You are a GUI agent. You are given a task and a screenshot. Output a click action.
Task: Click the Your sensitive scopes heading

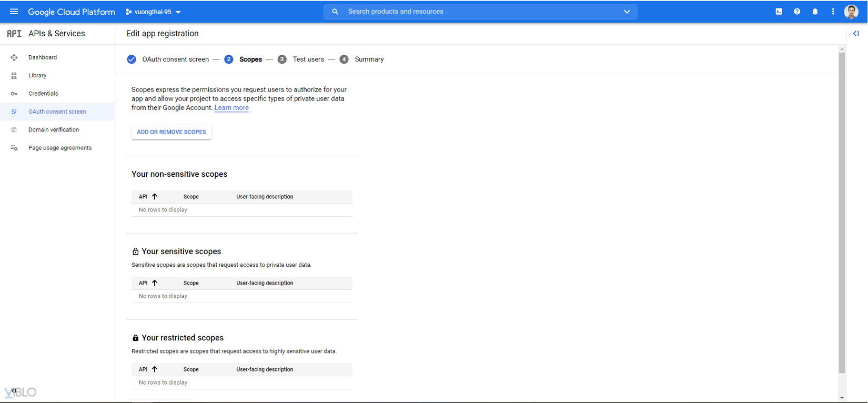tap(181, 251)
